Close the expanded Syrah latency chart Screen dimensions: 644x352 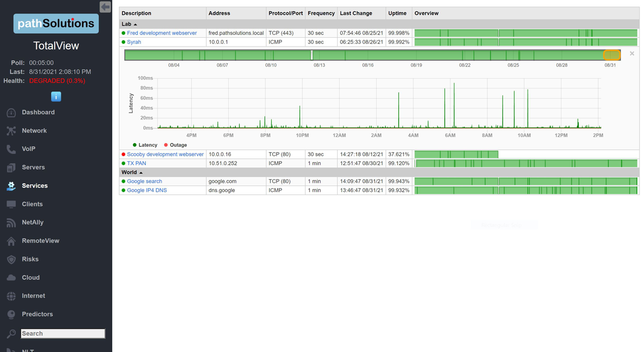[632, 53]
